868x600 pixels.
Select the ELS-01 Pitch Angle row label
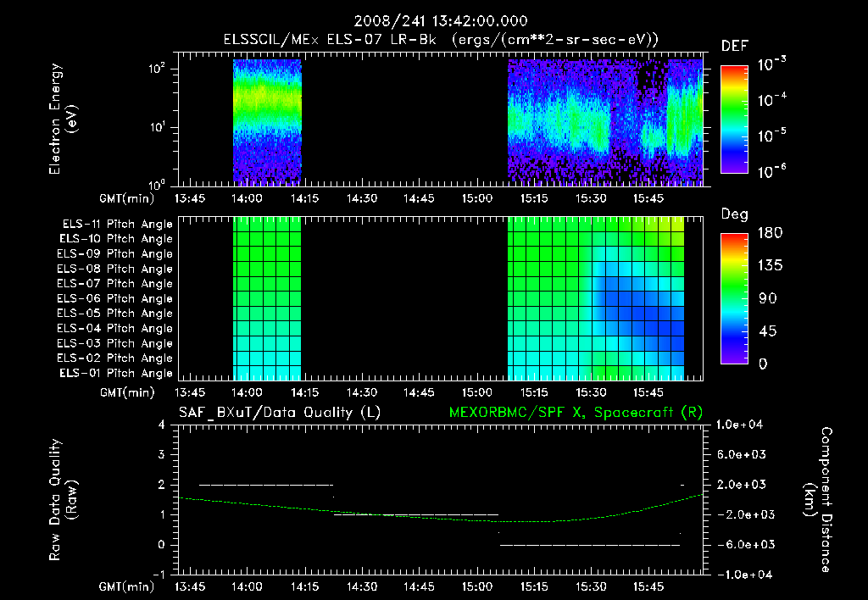tap(116, 374)
